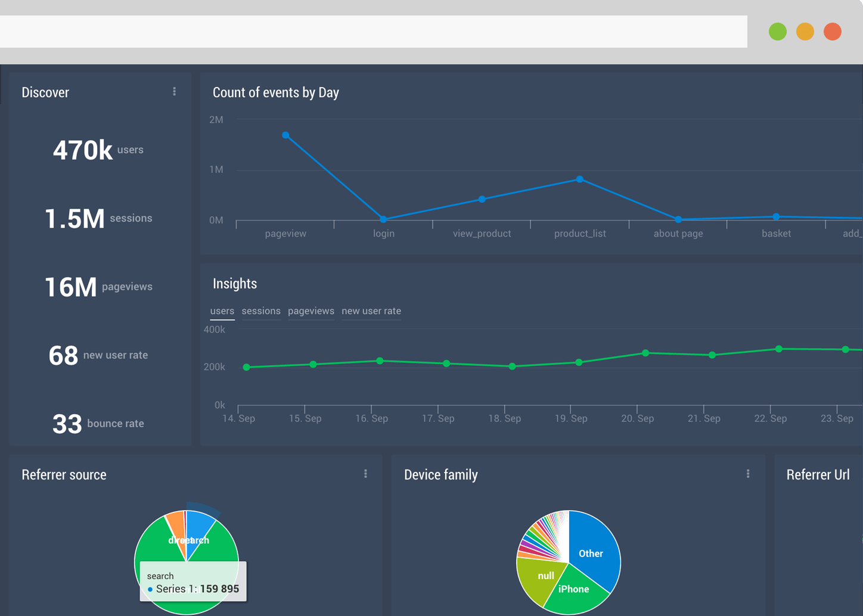Click the 1.5M sessions metric
The image size is (863, 616).
click(x=98, y=219)
